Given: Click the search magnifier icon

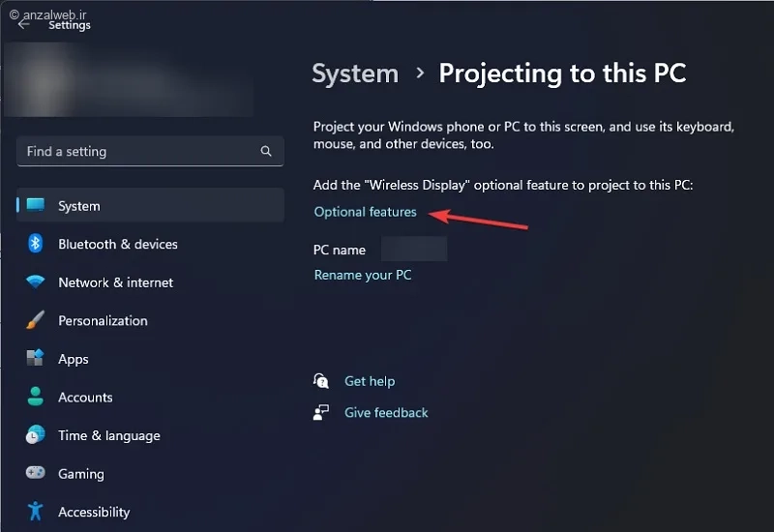Looking at the screenshot, I should 266,151.
